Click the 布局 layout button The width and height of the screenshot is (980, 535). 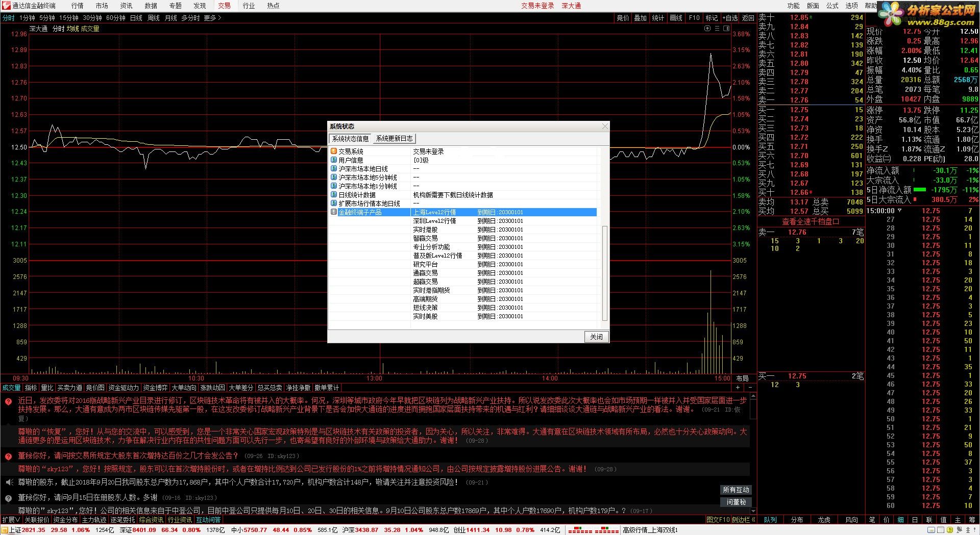click(x=742, y=378)
